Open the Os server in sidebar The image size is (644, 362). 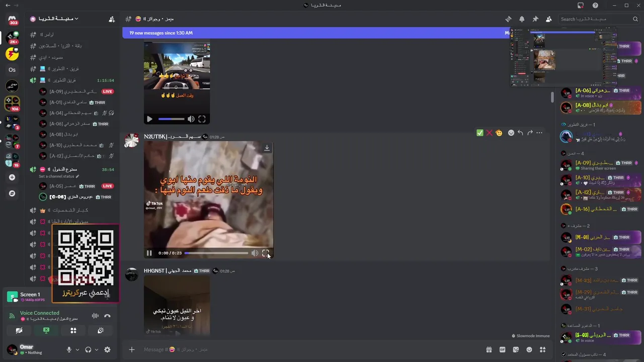click(12, 70)
